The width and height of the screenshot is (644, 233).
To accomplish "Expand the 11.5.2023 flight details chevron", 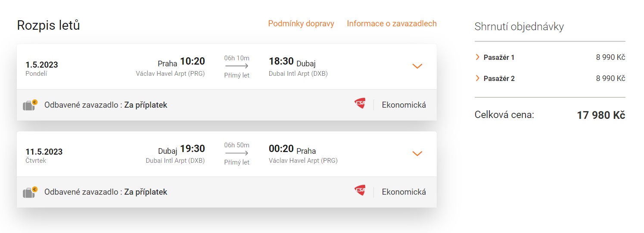I will (x=417, y=153).
